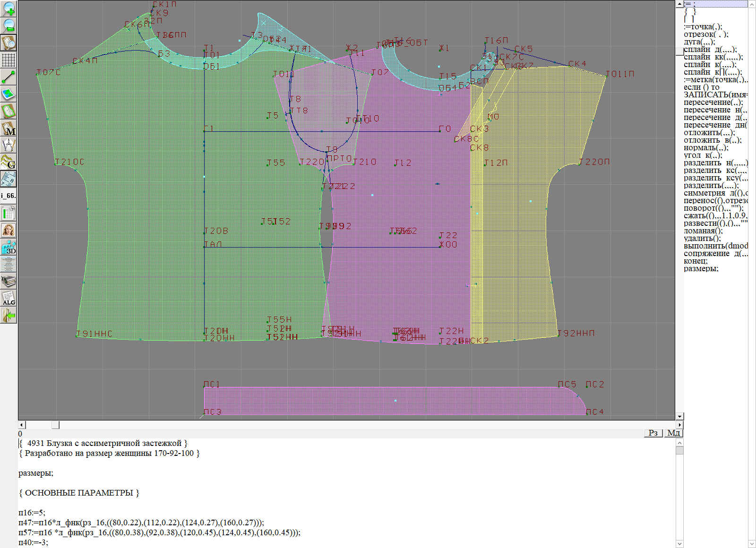Viewport: 756px width, 548px height.
Task: Open the 3D view icon
Action: (x=9, y=247)
